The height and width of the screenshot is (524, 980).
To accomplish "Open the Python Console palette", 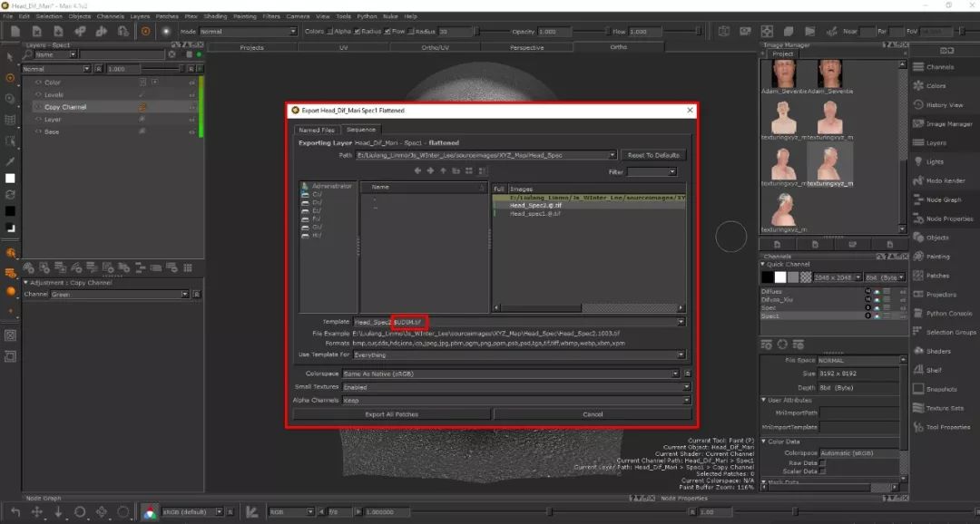I will pos(917,314).
